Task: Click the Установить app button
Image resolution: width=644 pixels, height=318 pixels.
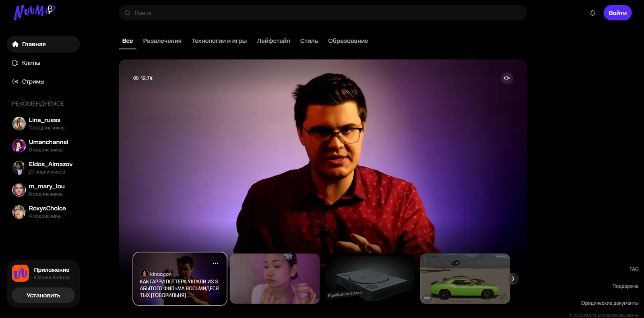Action: (x=43, y=295)
